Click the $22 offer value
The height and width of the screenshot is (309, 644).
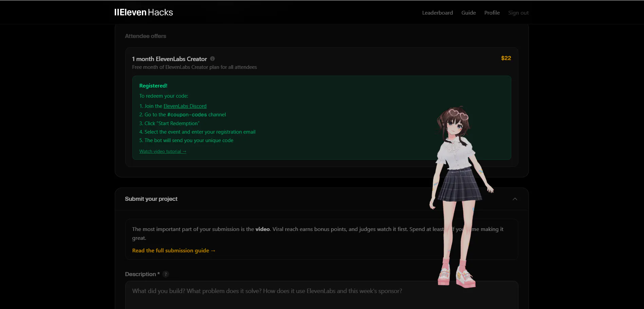coord(506,58)
